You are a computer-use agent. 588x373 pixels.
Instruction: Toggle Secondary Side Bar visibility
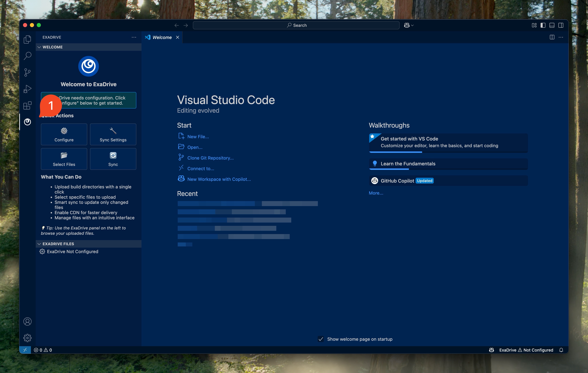click(561, 25)
